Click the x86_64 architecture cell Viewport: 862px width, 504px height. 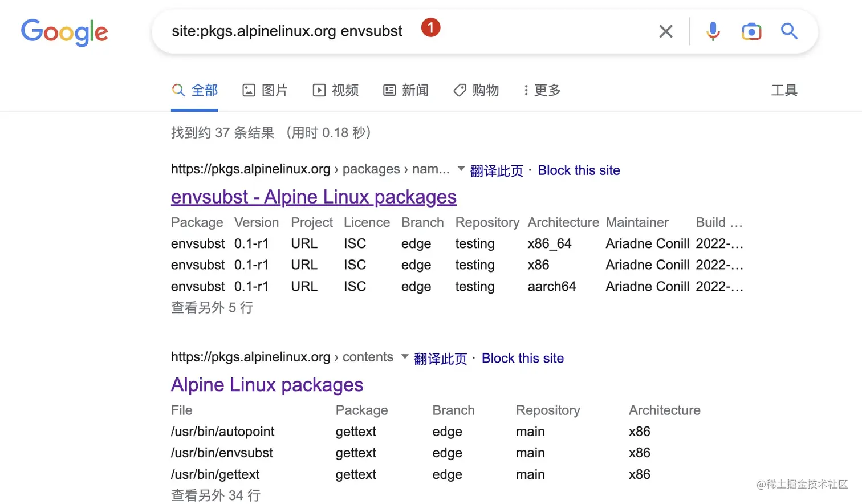550,244
